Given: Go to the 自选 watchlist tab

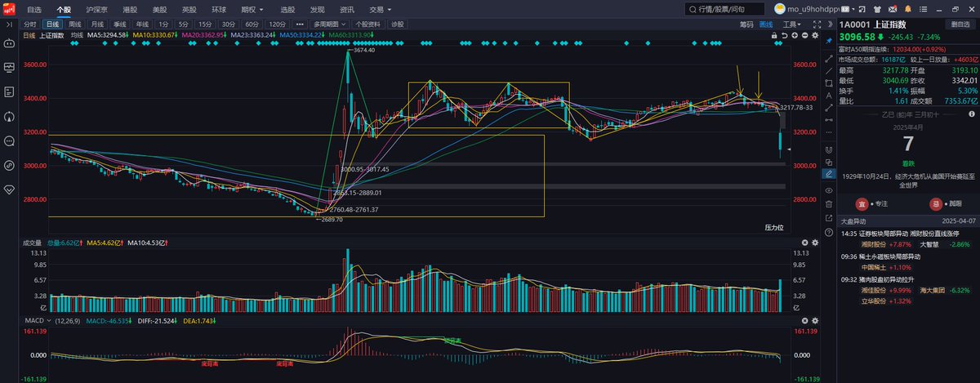Looking at the screenshot, I should pyautogui.click(x=34, y=8).
